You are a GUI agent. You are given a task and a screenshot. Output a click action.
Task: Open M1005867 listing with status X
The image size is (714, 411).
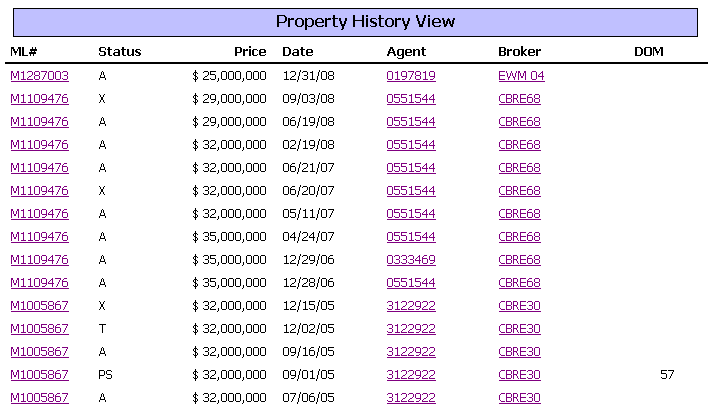(40, 305)
